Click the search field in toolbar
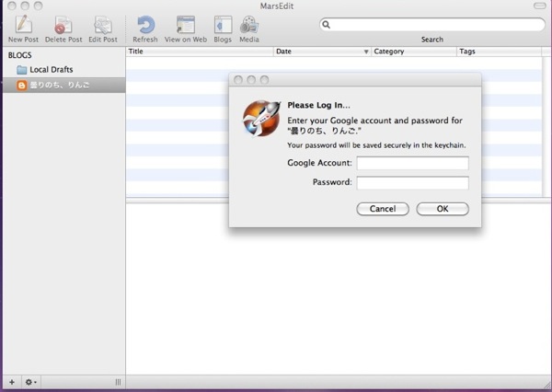The image size is (552, 392). [x=432, y=25]
